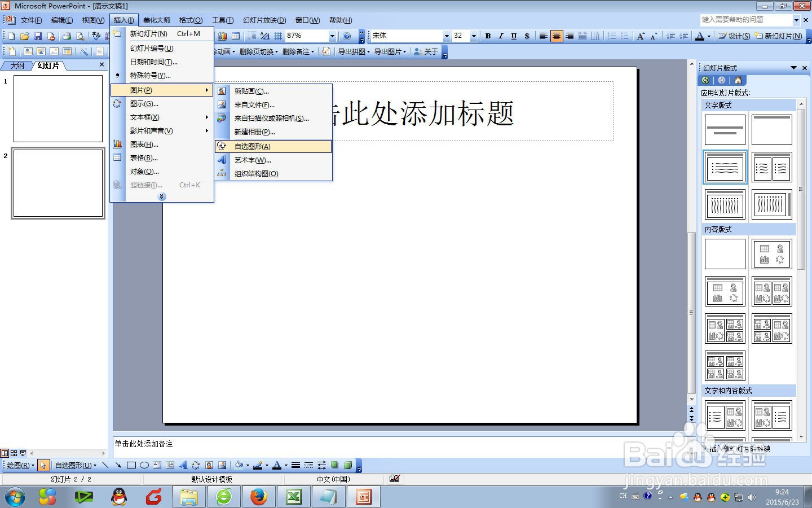
Task: Choose AutoShapes (自选图形) in the Picture submenu
Action: click(273, 146)
